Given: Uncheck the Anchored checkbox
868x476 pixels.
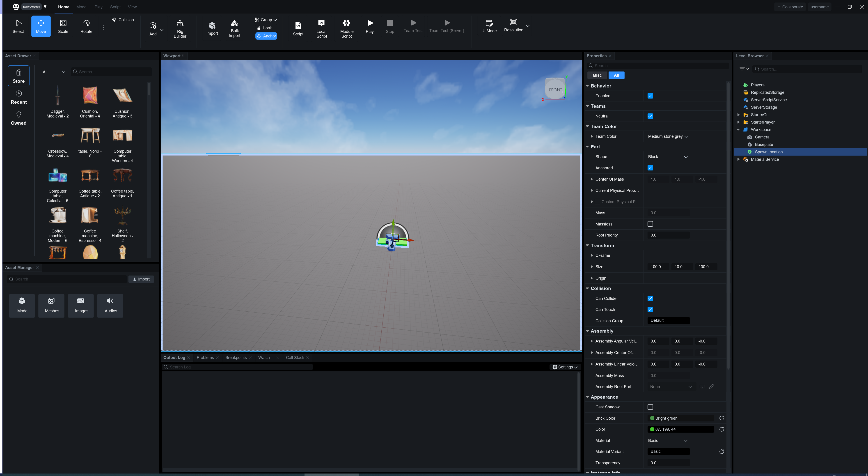Looking at the screenshot, I should (x=650, y=168).
